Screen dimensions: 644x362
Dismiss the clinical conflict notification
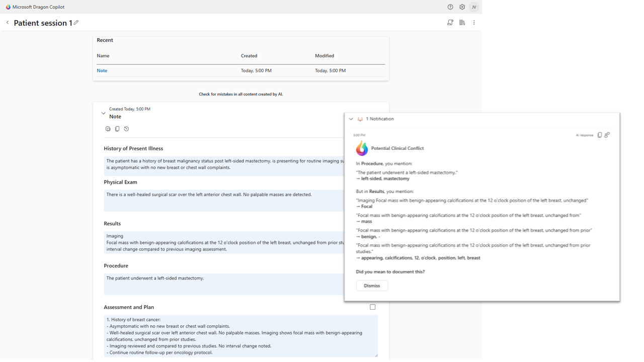click(x=372, y=286)
